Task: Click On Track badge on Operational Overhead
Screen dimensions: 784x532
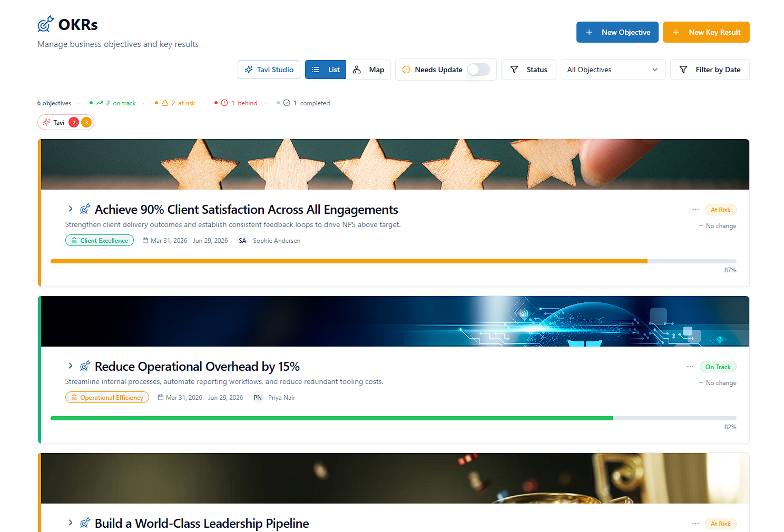Action: (718, 367)
